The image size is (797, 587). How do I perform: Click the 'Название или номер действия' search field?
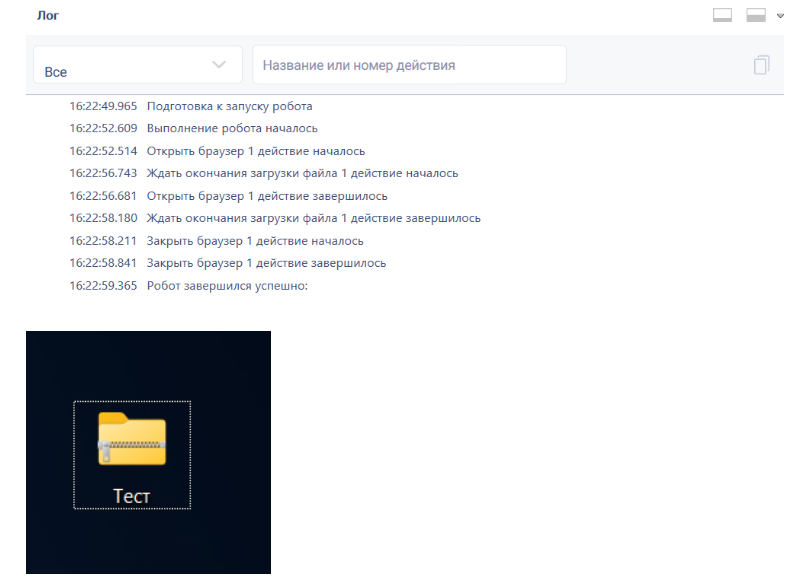tap(409, 65)
